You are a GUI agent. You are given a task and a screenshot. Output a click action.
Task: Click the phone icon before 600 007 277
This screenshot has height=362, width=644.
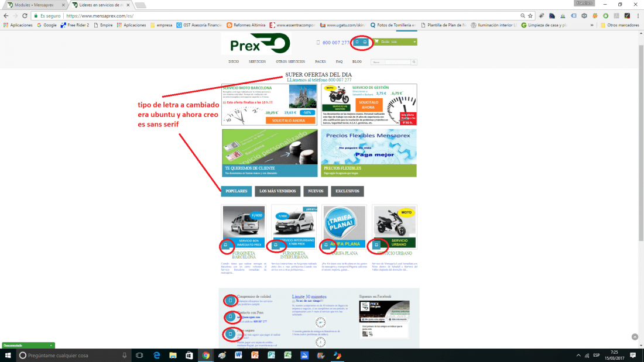318,43
